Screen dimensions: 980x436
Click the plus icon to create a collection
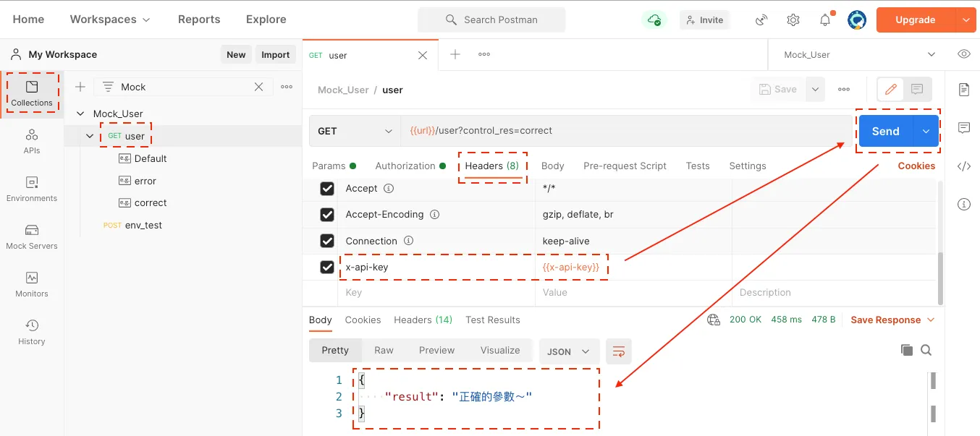[80, 87]
